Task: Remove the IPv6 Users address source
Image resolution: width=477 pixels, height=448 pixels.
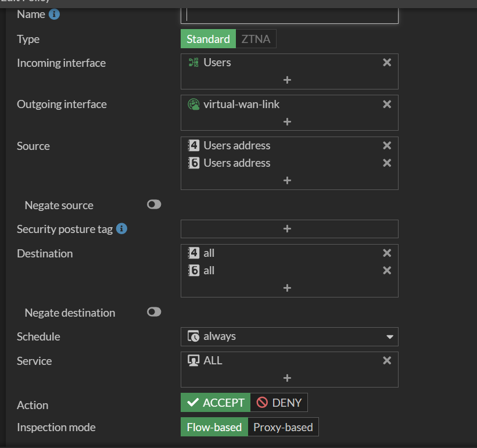Action: coord(387,163)
